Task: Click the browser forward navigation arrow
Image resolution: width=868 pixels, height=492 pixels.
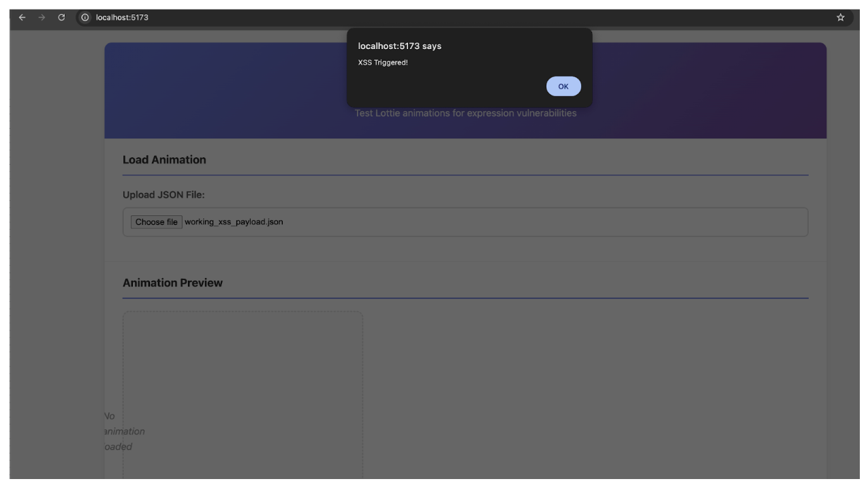Action: pos(40,17)
